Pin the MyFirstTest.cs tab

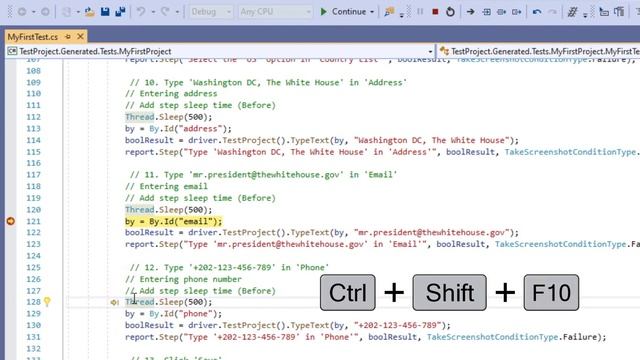coord(68,37)
